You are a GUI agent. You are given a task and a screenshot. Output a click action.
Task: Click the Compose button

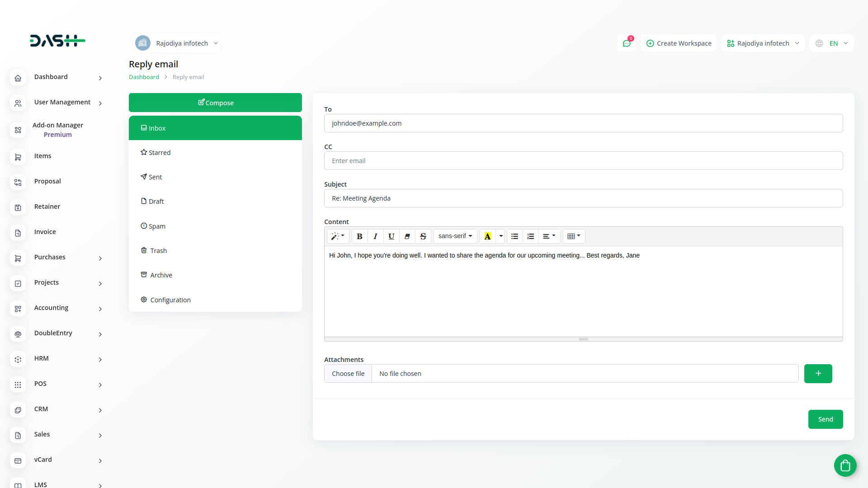(215, 103)
